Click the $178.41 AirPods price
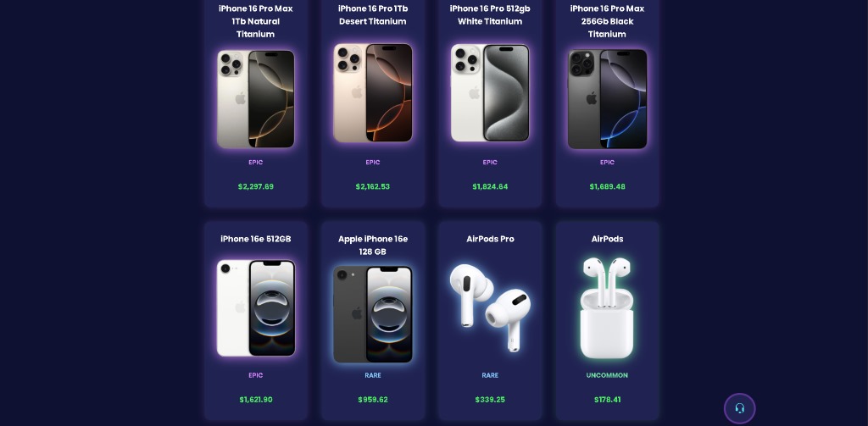The image size is (868, 426). [607, 400]
